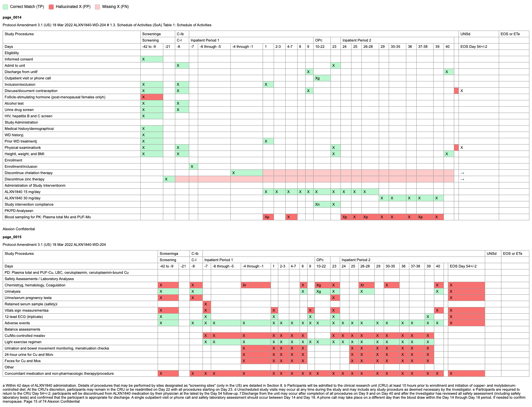Click 'HIV, hepatitis B and C screen' label
Image resolution: width=532 pixels, height=407 pixels.
pos(28,116)
